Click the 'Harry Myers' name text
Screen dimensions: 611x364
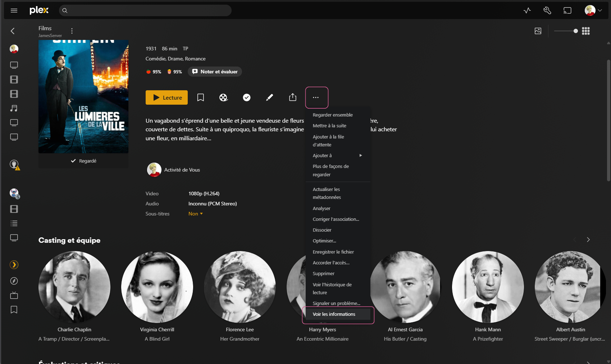(x=323, y=329)
